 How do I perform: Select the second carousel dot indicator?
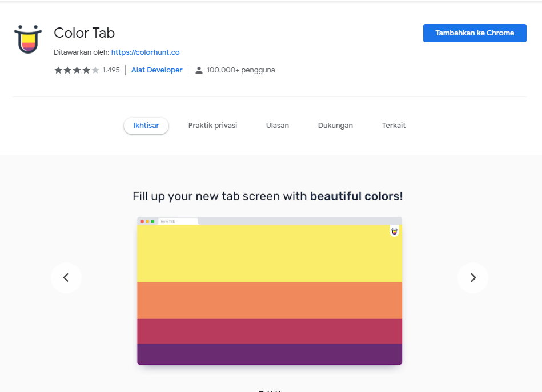[268, 391]
